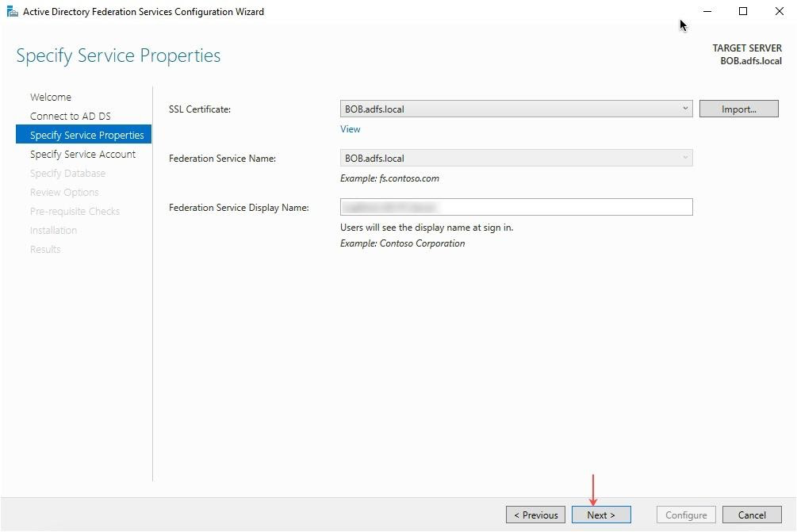Maximize the wizard window
This screenshot has width=797, height=532.
coord(742,11)
